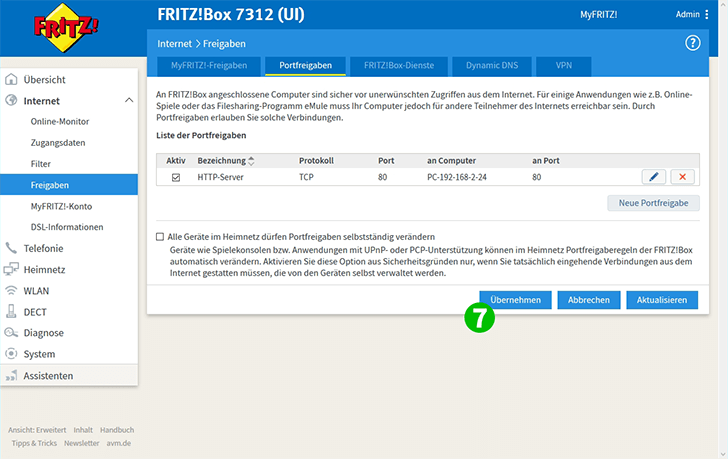Click the an Computer column header
Viewport: 728px width, 459px height.
[451, 161]
